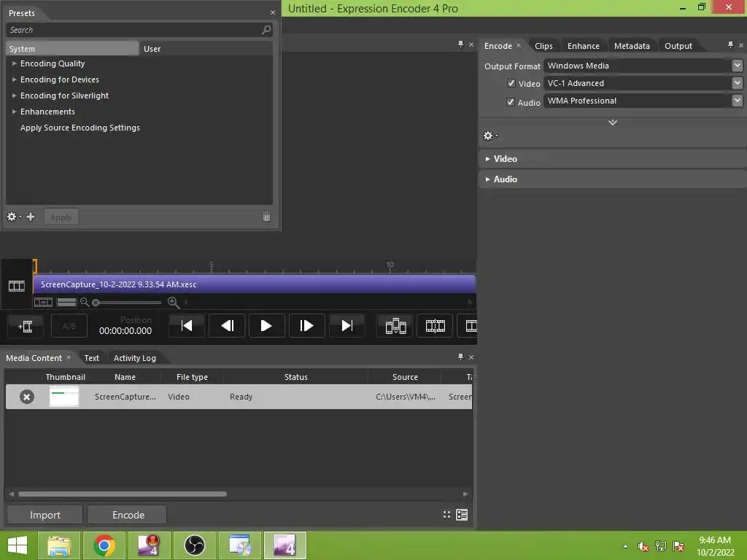
Task: Click the Import button
Action: 44,515
